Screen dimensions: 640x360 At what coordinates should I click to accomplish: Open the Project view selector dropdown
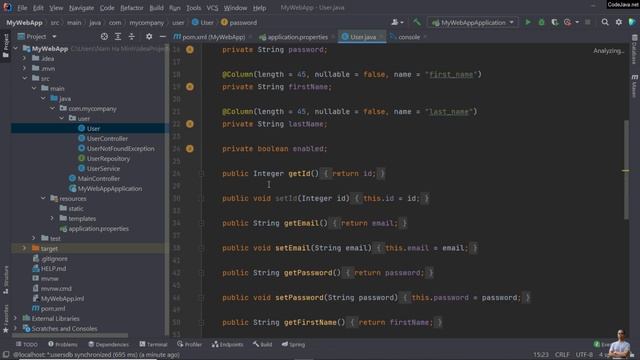[x=37, y=37]
